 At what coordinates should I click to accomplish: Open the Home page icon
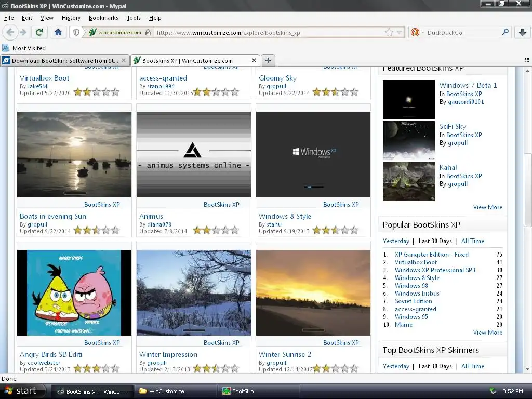(58, 33)
